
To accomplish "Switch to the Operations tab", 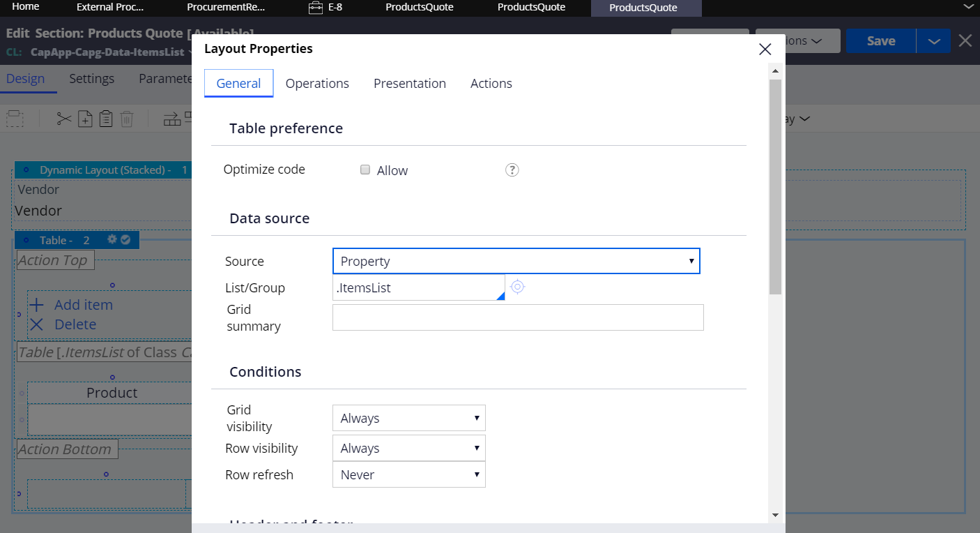I will 317,83.
